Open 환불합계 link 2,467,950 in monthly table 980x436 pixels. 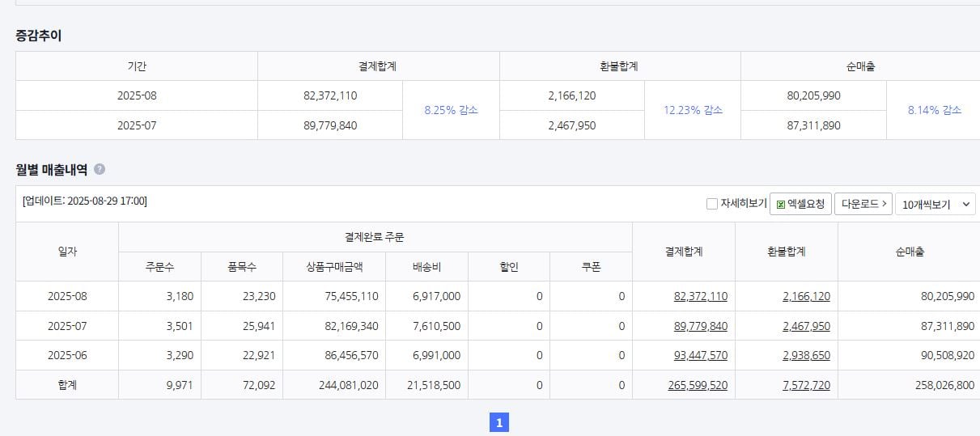click(806, 326)
